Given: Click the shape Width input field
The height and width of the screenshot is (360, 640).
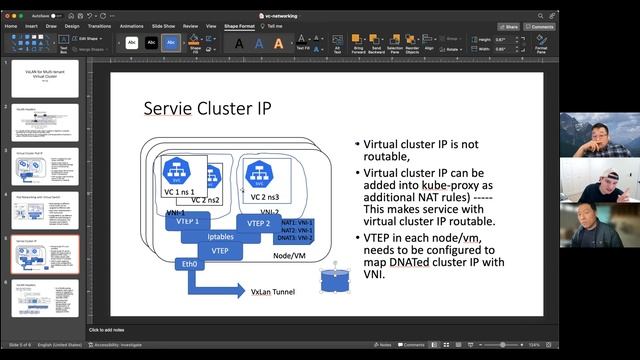Looking at the screenshot, I should 505,49.
